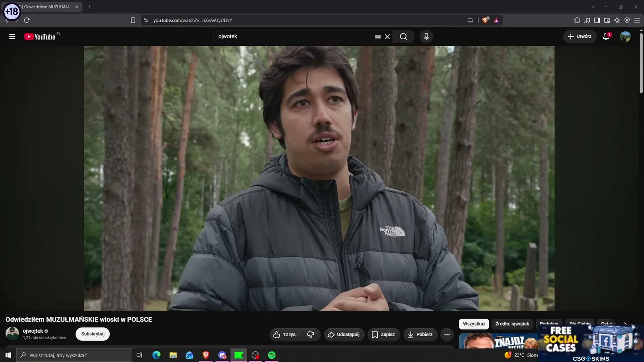
Task: Open the ojwojtek channel name link
Action: click(x=33, y=331)
